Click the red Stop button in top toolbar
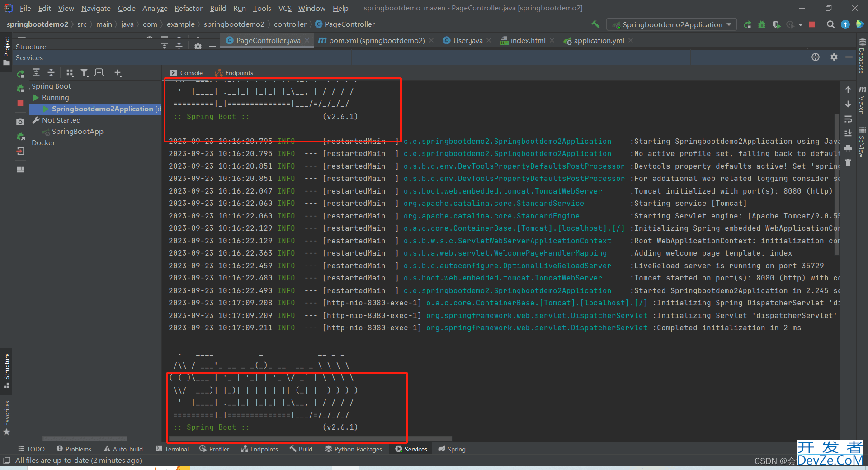The height and width of the screenshot is (470, 868). pyautogui.click(x=812, y=24)
